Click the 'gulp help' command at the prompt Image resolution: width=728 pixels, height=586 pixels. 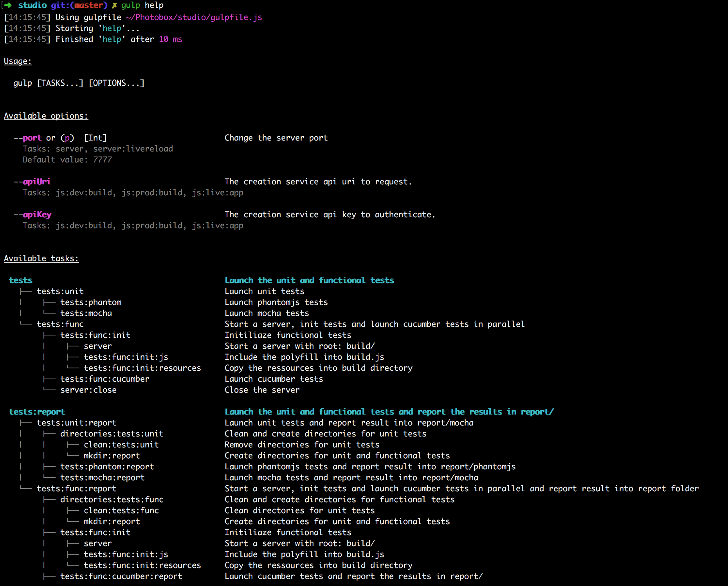point(142,5)
